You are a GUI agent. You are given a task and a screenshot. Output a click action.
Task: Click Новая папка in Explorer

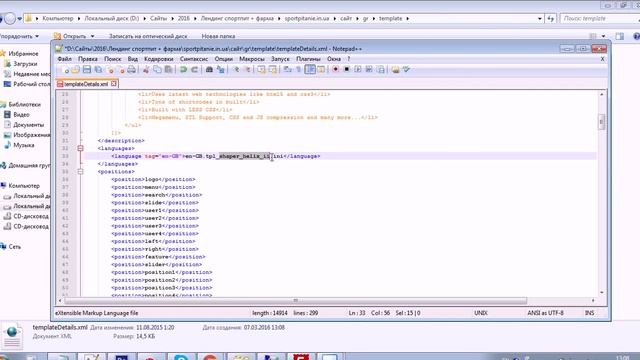tap(218, 36)
